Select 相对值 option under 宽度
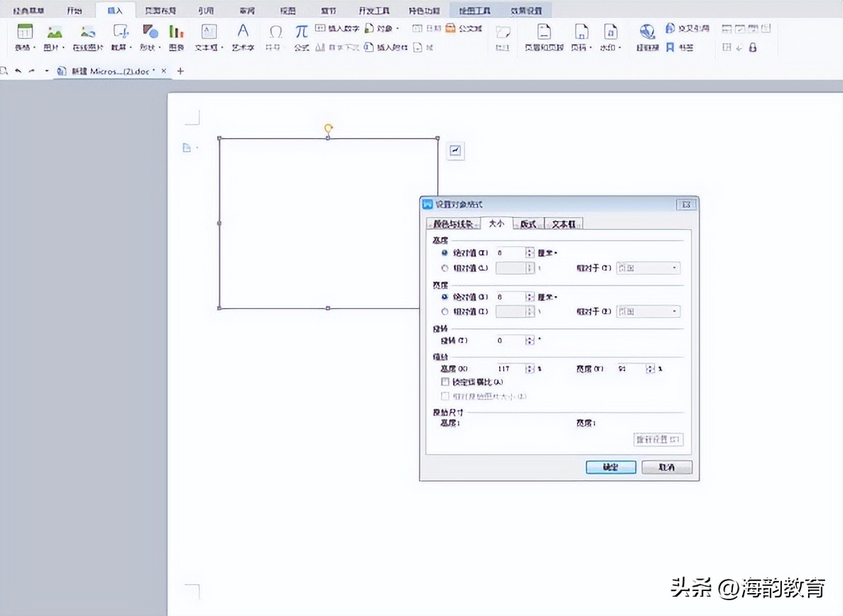 444,311
